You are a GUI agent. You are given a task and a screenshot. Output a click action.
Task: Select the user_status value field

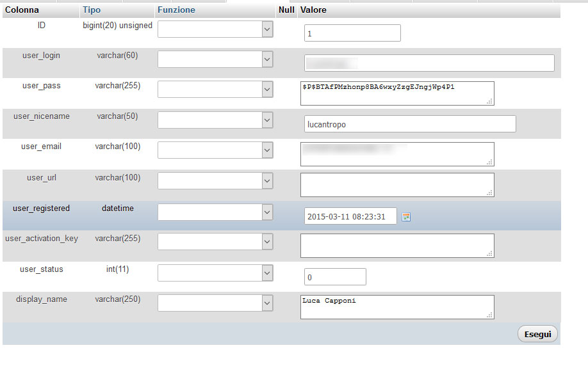(335, 277)
